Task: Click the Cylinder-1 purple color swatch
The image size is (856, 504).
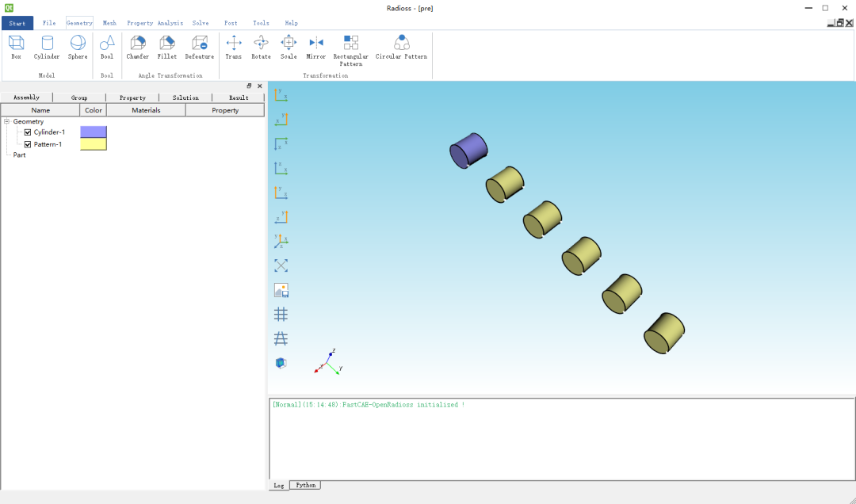Action: click(94, 132)
